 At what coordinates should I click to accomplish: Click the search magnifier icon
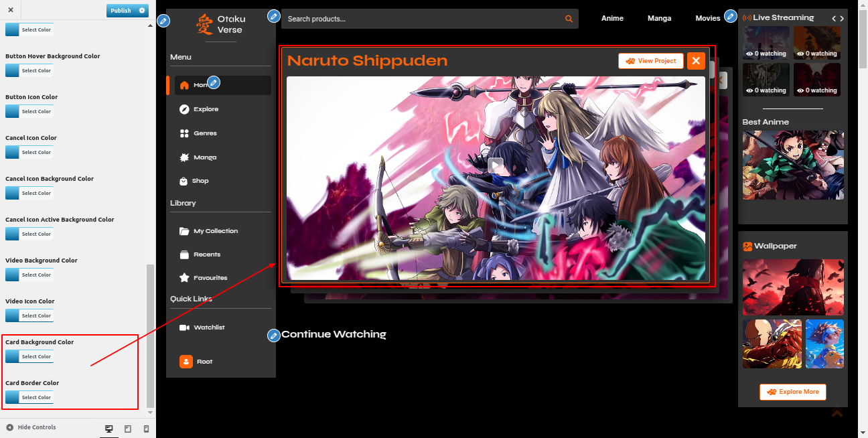click(569, 19)
